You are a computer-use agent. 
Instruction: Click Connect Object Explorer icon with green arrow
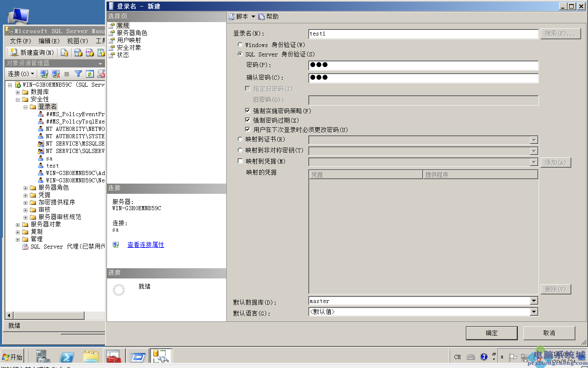coord(44,74)
